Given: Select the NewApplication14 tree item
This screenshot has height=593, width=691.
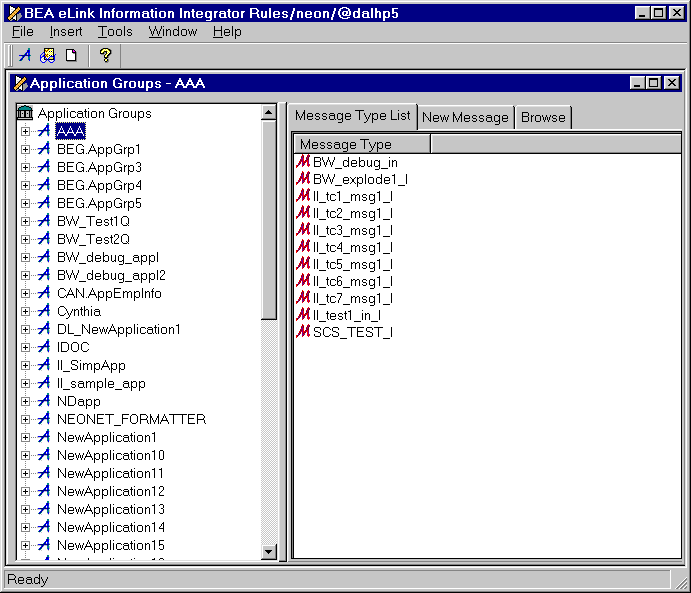Looking at the screenshot, I should coord(111,526).
